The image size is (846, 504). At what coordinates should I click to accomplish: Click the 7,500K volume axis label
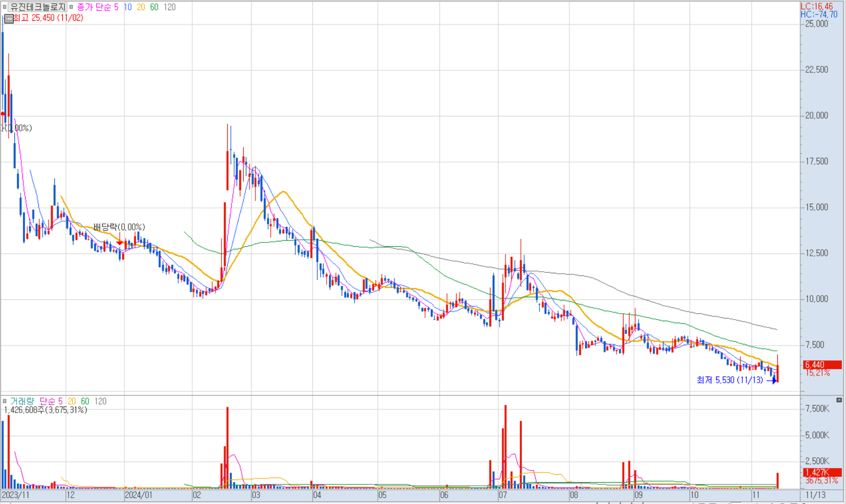tap(817, 408)
